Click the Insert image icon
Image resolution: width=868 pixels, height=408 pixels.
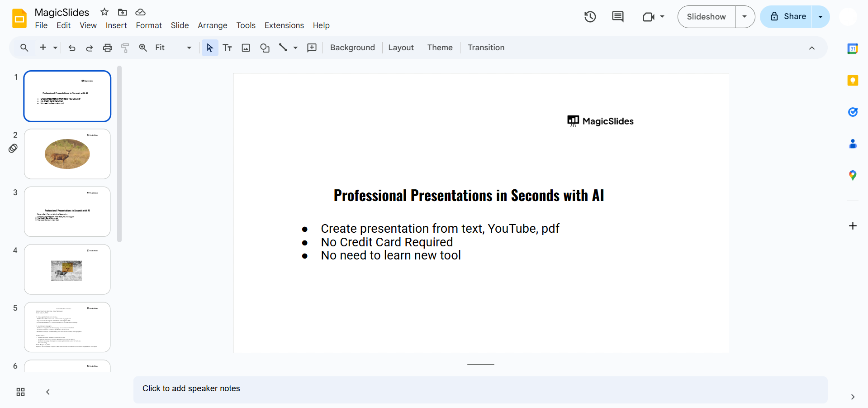point(246,48)
